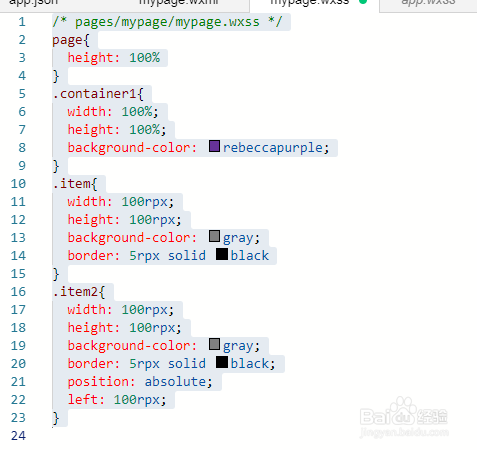Open the gray color swatch on line 13
477x450 pixels.
(214, 236)
